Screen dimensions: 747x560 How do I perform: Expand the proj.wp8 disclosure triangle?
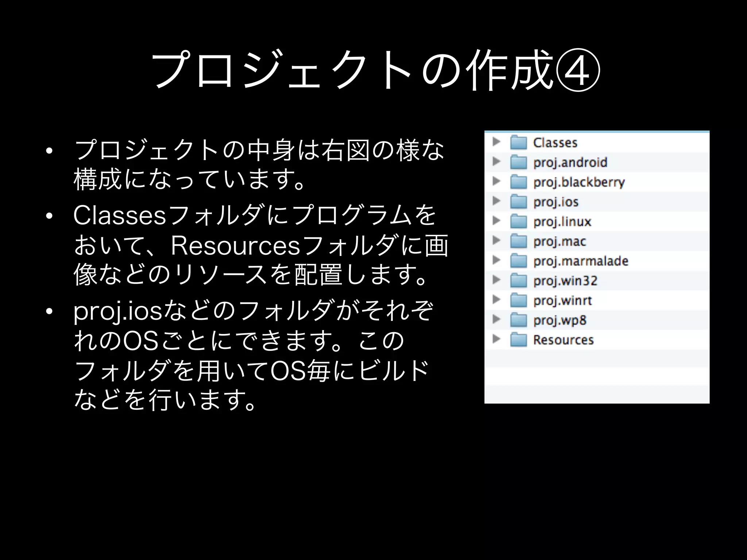(496, 319)
